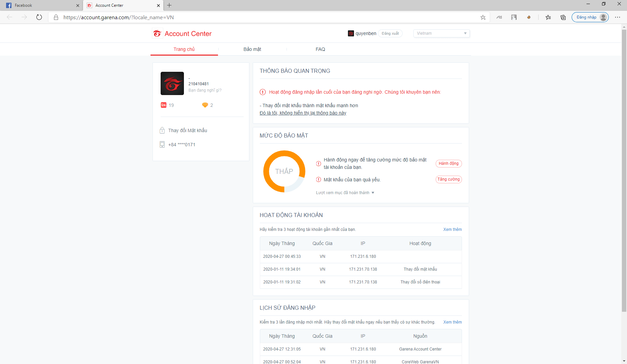
Task: Click the browser back arrow
Action: pyautogui.click(x=9, y=17)
